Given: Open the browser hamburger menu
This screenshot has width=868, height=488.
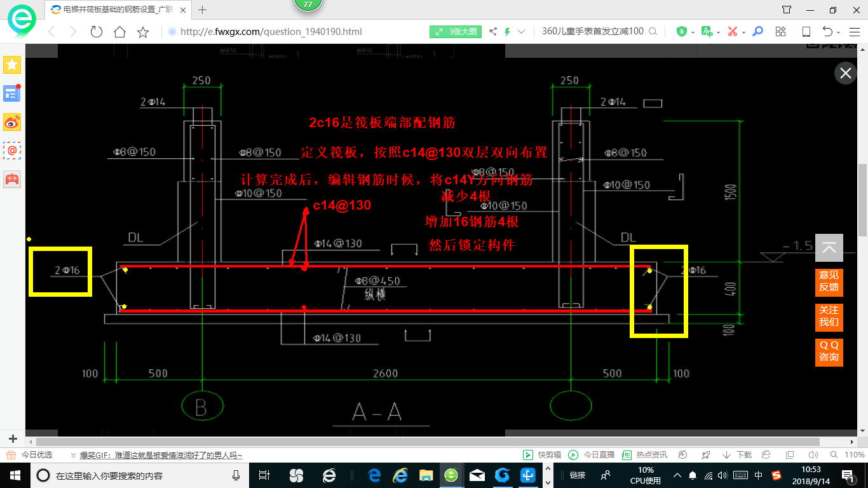Looking at the screenshot, I should [854, 32].
